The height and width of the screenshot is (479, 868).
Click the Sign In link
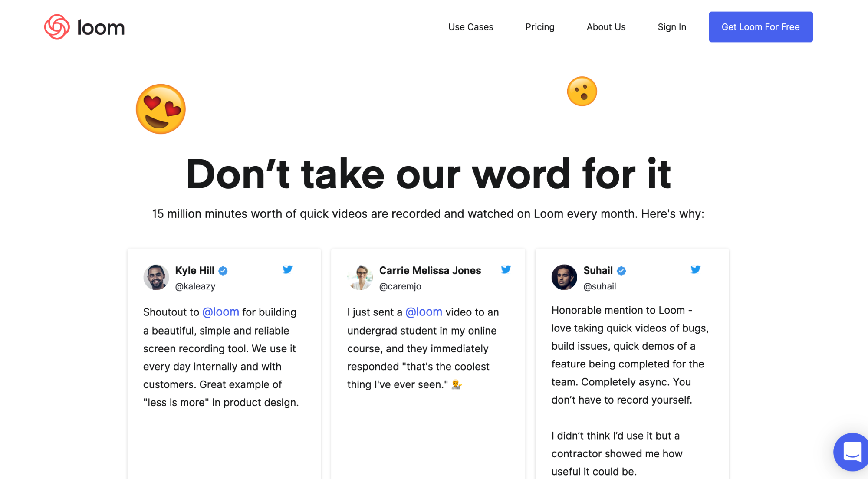(672, 27)
